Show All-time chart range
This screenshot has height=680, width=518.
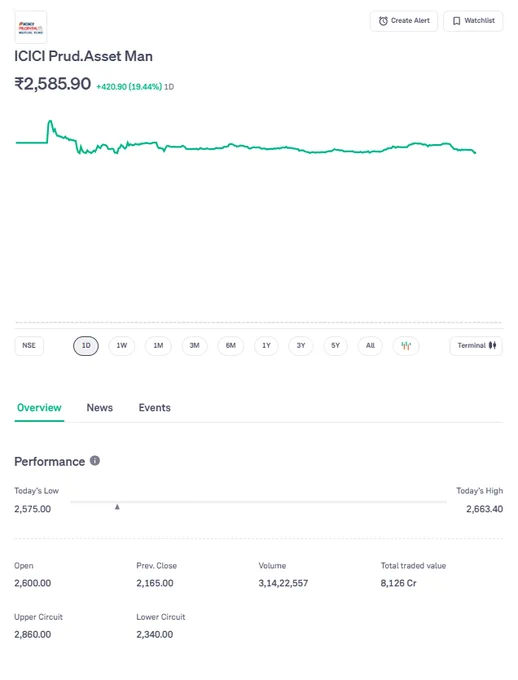coord(370,346)
